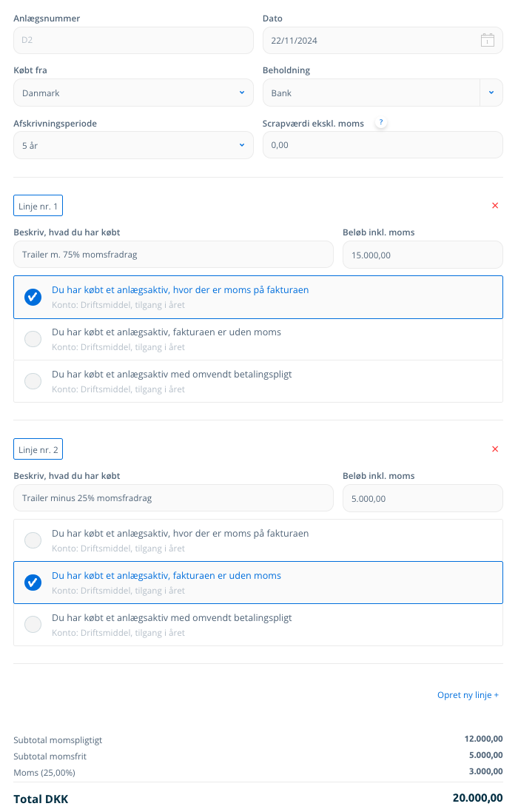Image resolution: width=518 pixels, height=812 pixels.
Task: Click the scrap value help question mark
Action: coord(381,122)
